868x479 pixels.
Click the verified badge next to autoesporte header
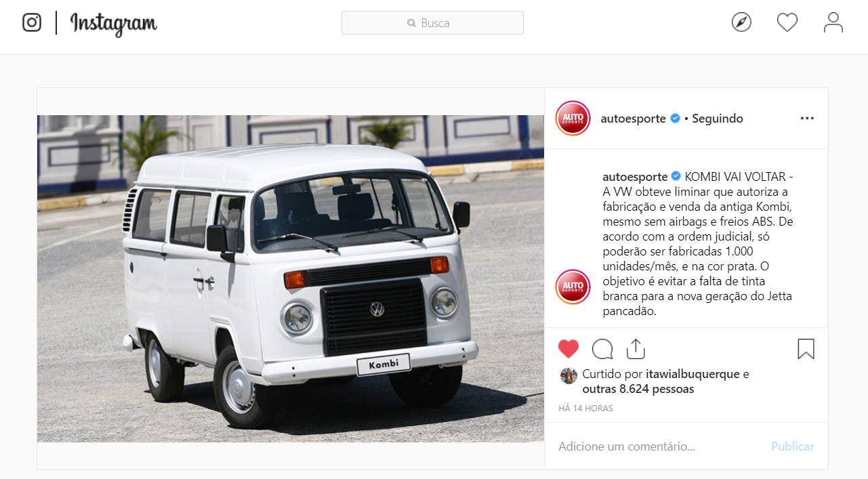point(676,119)
